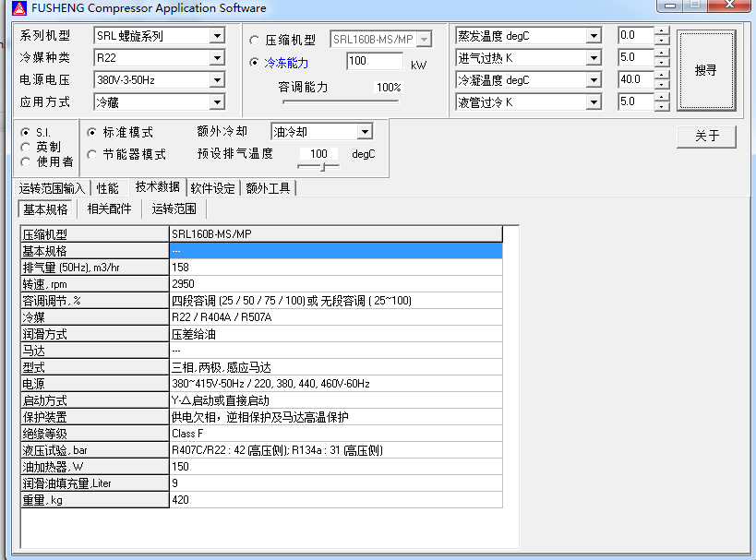756x560 pixels.
Task: Choose the 英制 units radio button
Action: [x=26, y=147]
